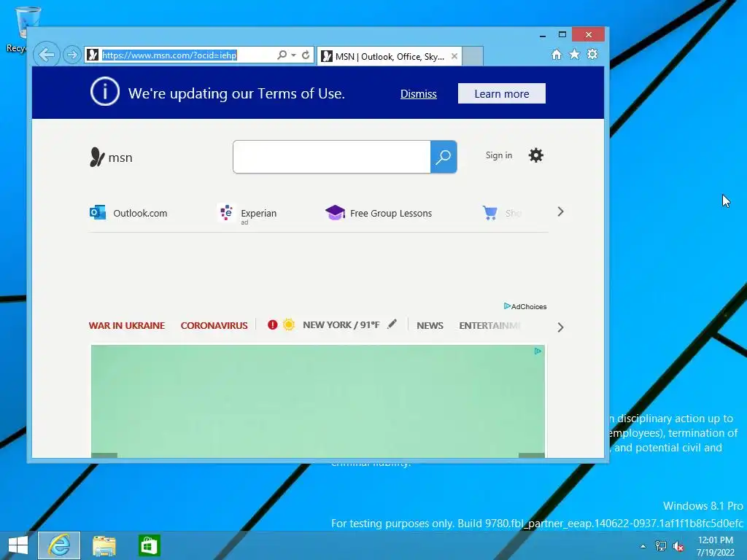Go back with the browser Back arrow
The width and height of the screenshot is (747, 560).
(46, 55)
